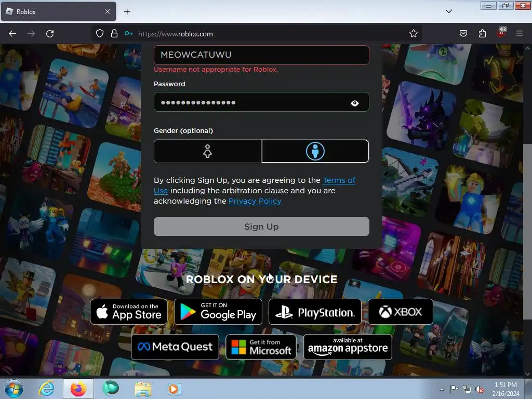This screenshot has height=399, width=532.
Task: Click the scrollbar down arrow
Action: (x=527, y=374)
